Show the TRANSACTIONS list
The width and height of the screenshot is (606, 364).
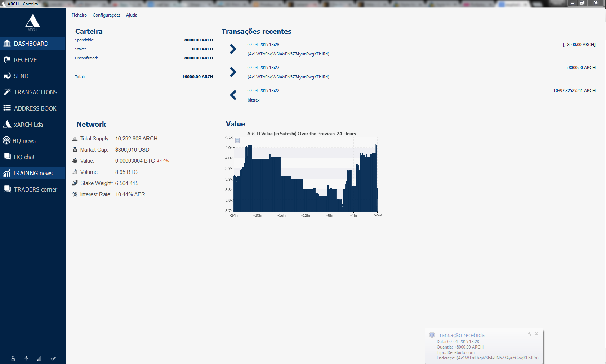coord(32,92)
